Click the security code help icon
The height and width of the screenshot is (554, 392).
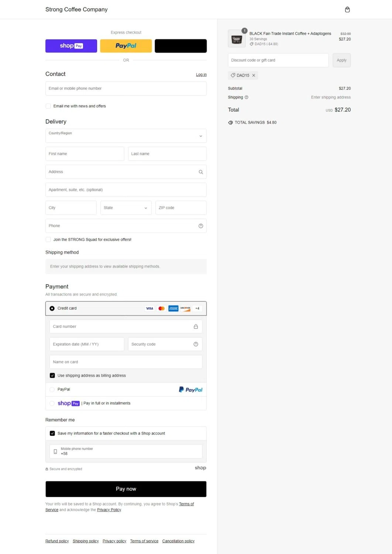click(196, 344)
